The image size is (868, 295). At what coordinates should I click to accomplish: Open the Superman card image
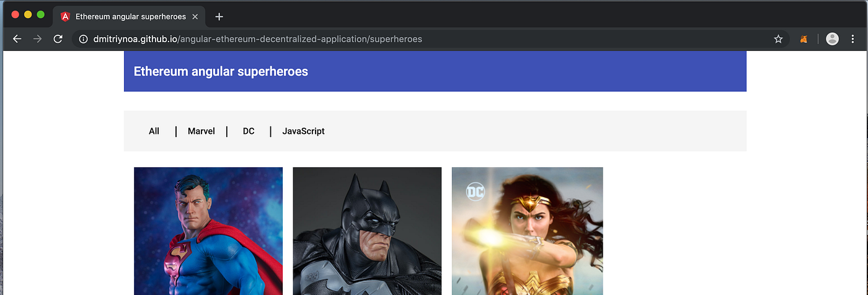(x=208, y=231)
